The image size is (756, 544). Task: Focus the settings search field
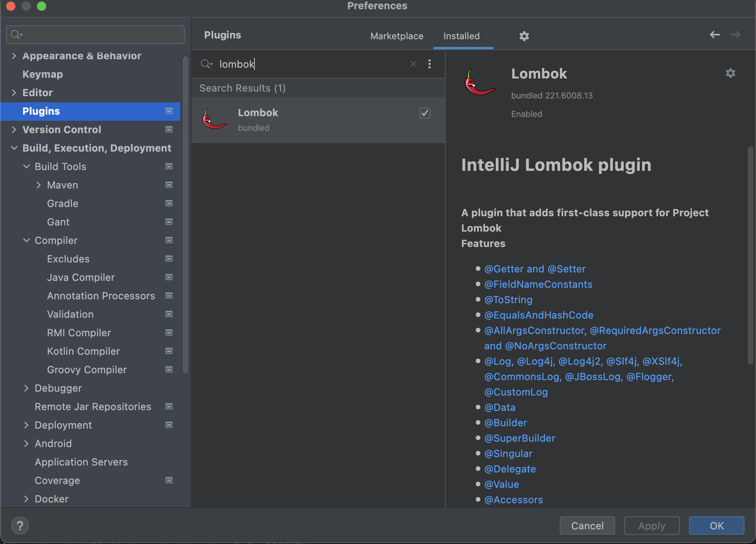(95, 35)
